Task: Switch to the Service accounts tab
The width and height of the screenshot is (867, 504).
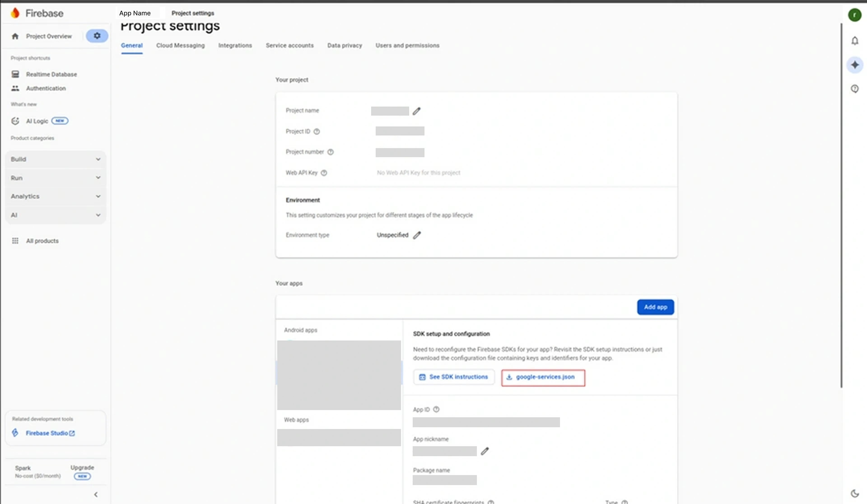Action: [x=290, y=45]
